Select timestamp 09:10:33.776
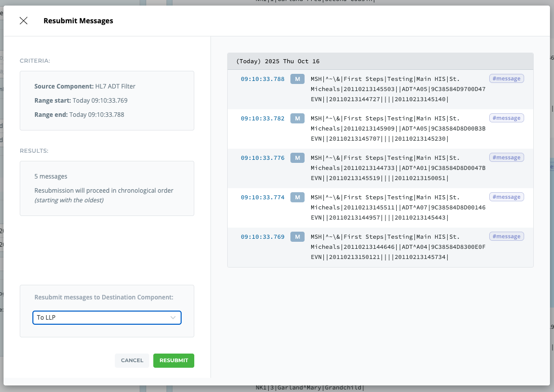Image resolution: width=554 pixels, height=392 pixels. click(262, 158)
